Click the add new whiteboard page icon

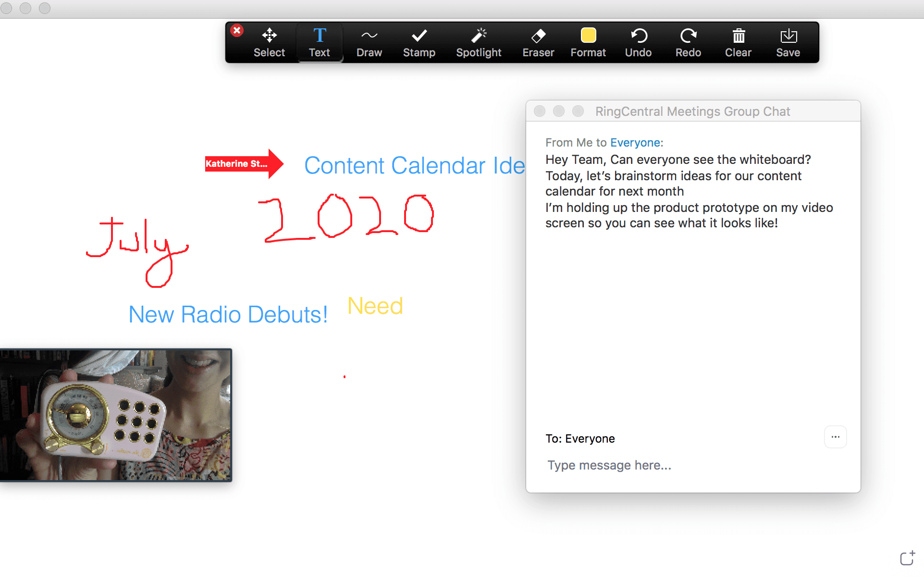point(907,558)
